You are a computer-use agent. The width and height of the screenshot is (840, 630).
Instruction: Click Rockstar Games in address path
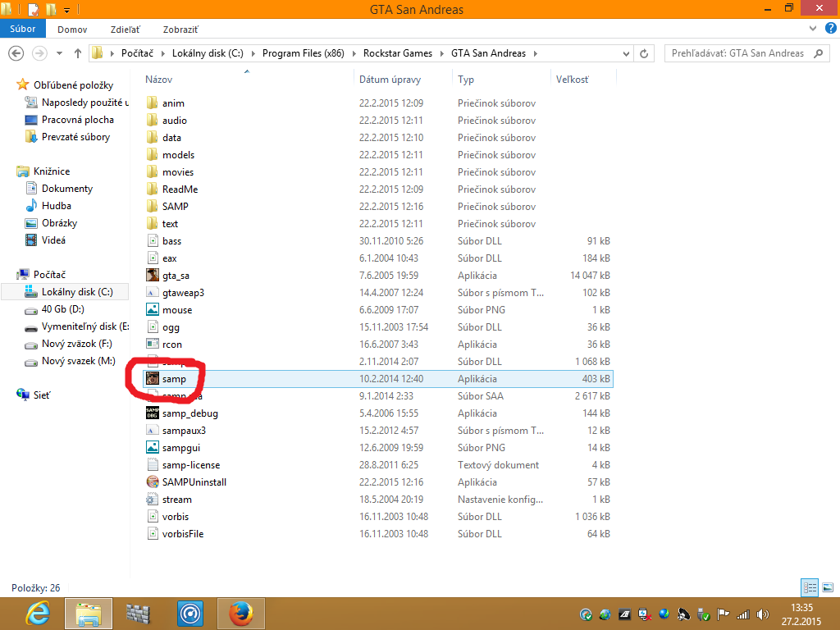coord(398,53)
